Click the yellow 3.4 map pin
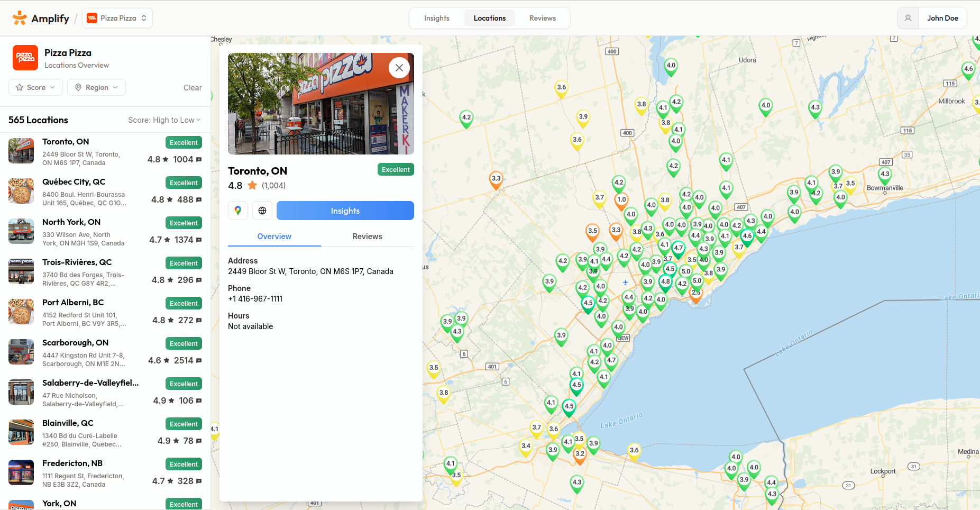Image resolution: width=980 pixels, height=510 pixels. tap(526, 447)
